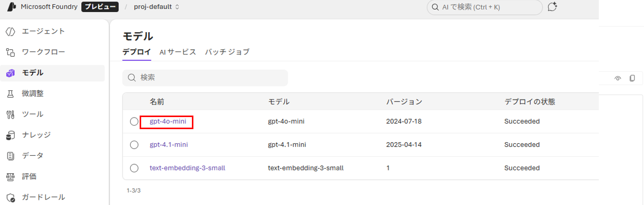Open the text-embedding-3-small deployment link
This screenshot has height=205, width=644.
tap(187, 168)
